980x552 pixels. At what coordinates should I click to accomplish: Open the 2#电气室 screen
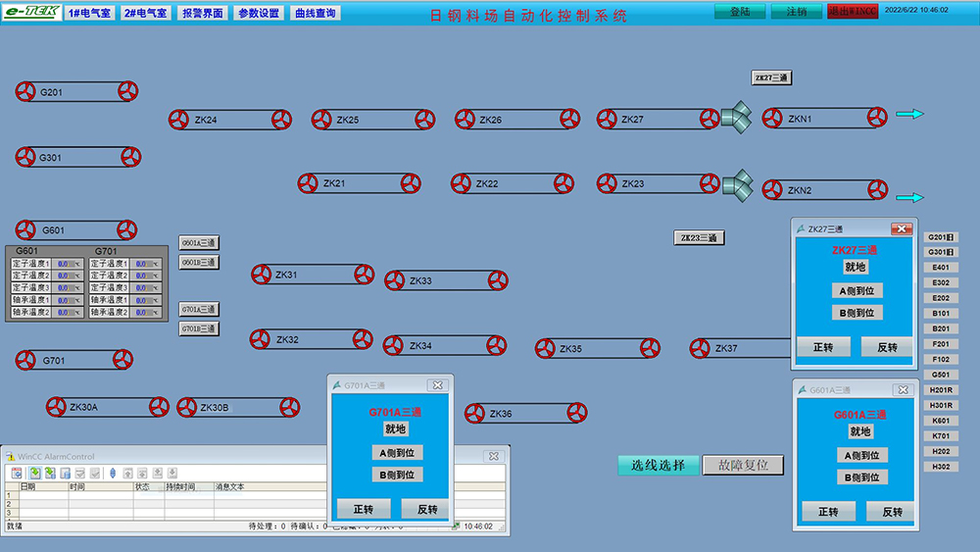pos(146,13)
